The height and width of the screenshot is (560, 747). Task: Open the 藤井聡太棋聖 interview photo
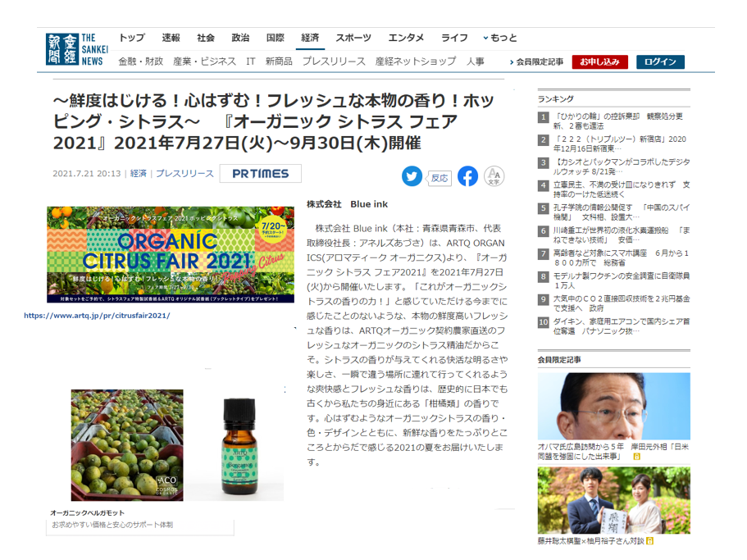point(614,500)
